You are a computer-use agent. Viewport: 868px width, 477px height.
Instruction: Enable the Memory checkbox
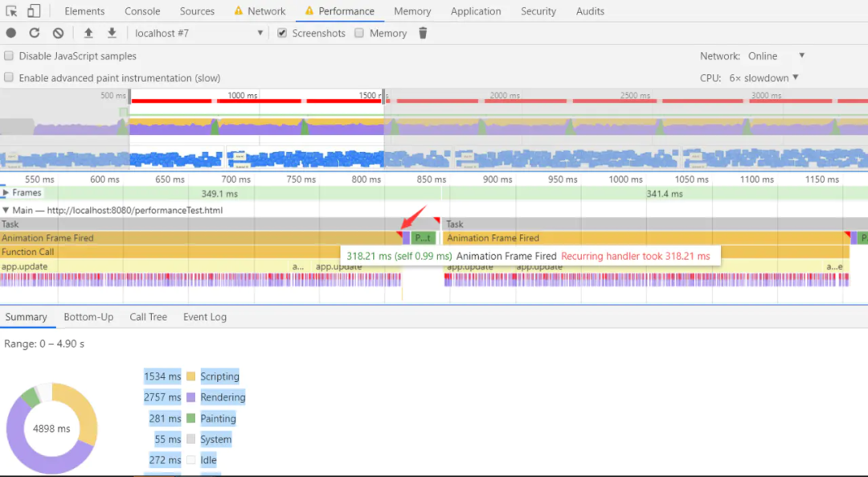[358, 33]
